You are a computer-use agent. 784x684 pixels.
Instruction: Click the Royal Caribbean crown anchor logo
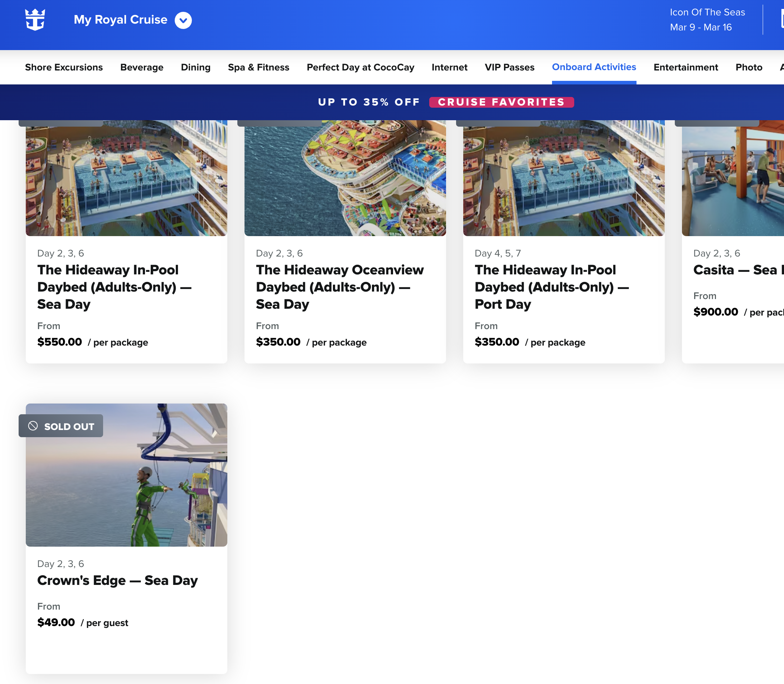35,19
